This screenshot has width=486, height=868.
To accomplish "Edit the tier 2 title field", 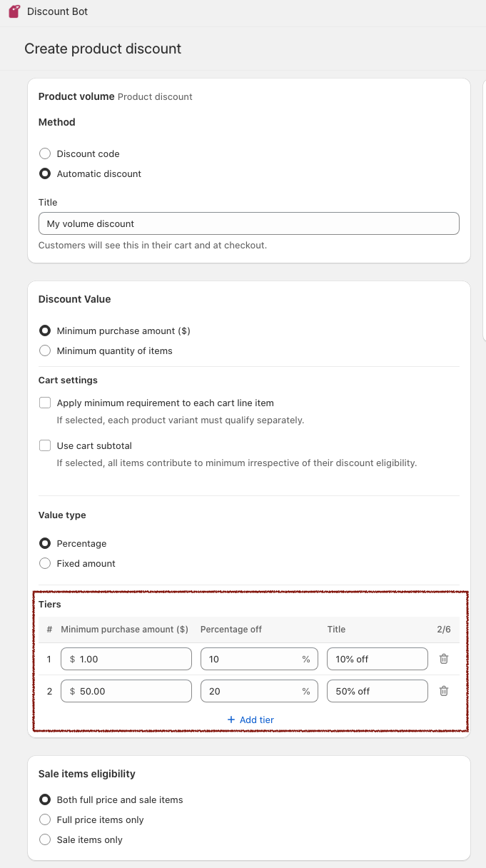I will tap(377, 691).
